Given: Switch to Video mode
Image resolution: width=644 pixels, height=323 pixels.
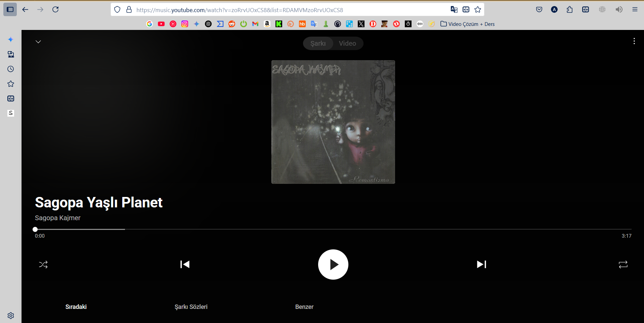Looking at the screenshot, I should click(347, 43).
